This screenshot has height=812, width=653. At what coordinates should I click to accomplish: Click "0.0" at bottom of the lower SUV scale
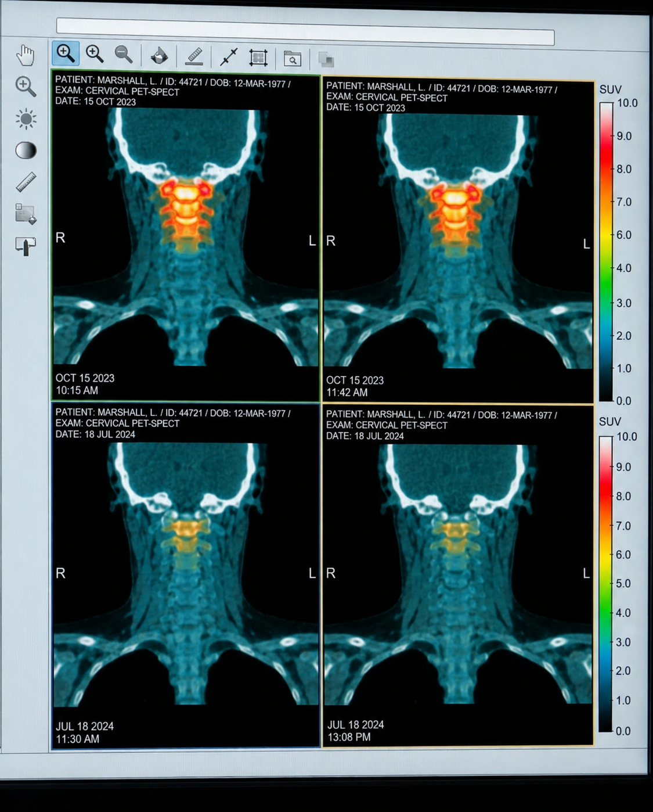[623, 731]
